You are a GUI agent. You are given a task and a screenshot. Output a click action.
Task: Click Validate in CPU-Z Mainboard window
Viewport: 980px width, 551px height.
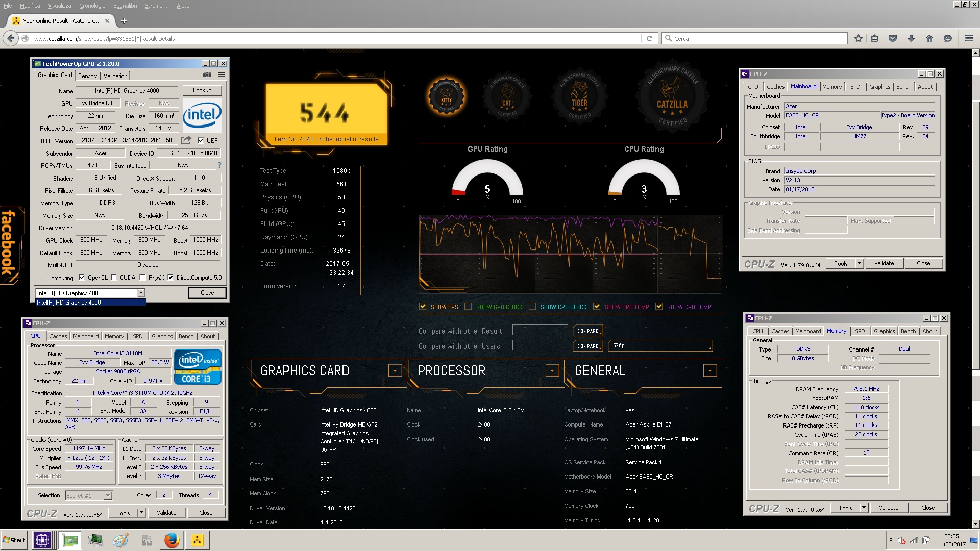(884, 263)
